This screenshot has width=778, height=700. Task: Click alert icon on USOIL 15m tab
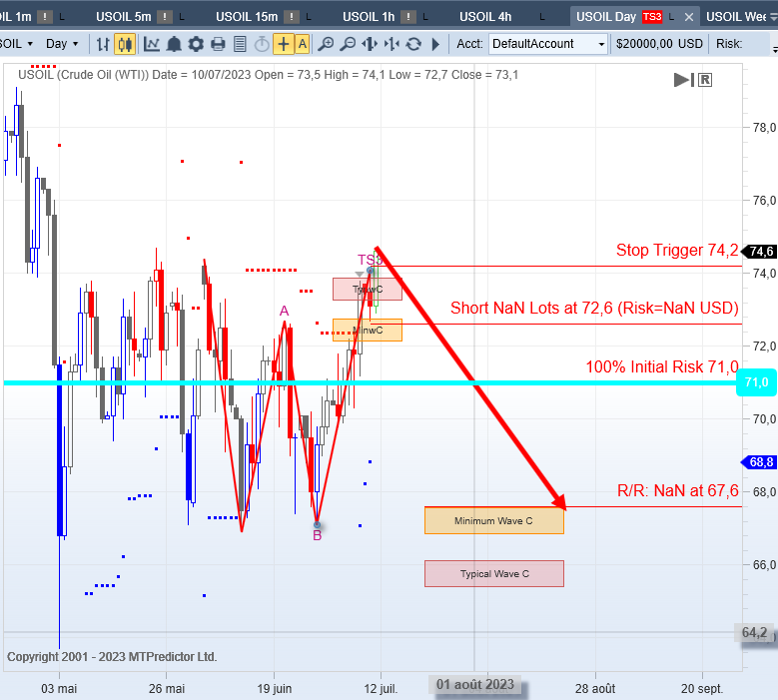pos(292,17)
